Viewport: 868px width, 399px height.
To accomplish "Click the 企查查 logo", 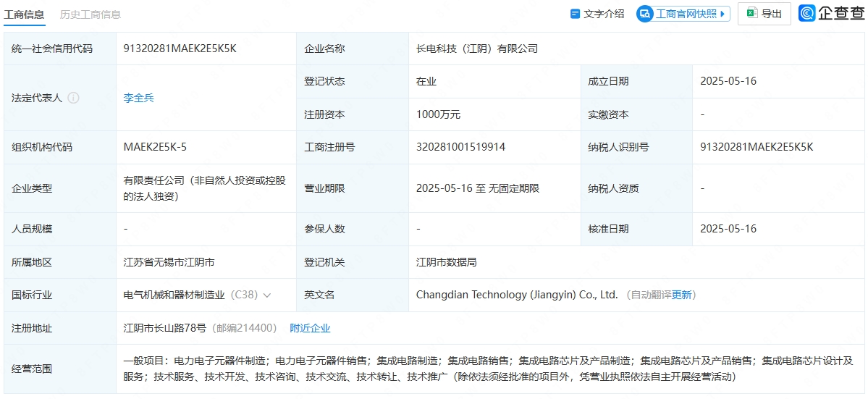I will point(831,13).
